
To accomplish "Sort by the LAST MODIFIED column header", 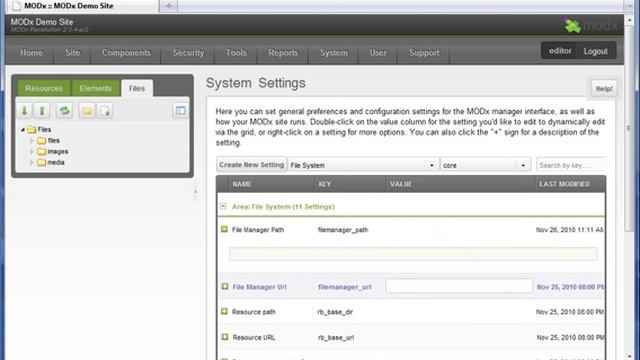I will click(571, 184).
